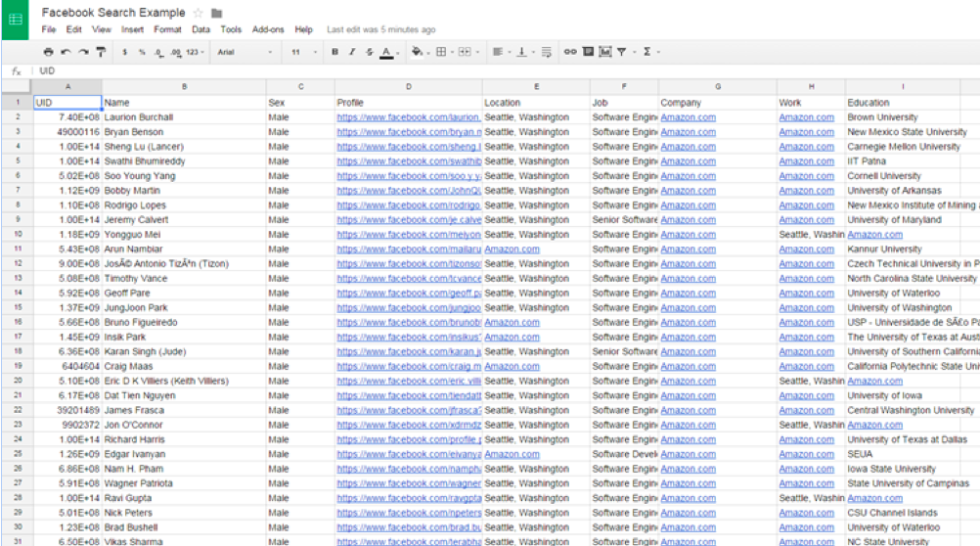Open the horizontal align dropdown
This screenshot has width=980, height=546.
pos(502,52)
